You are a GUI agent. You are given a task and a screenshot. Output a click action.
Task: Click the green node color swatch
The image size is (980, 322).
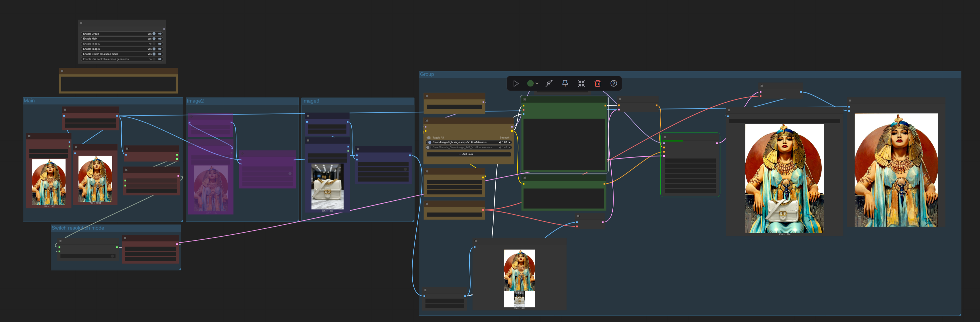[x=530, y=83]
